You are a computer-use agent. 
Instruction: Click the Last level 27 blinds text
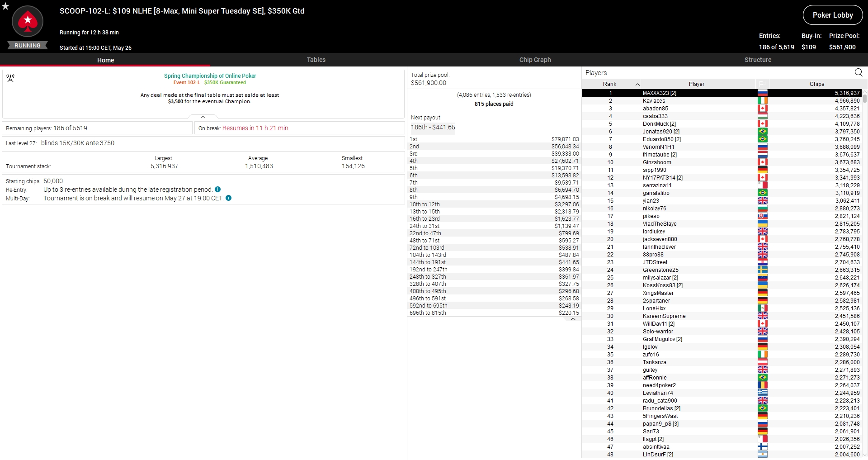pyautogui.click(x=78, y=143)
